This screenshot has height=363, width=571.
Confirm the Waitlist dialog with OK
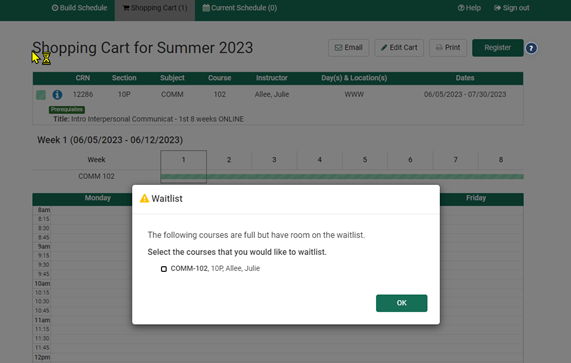click(x=401, y=303)
